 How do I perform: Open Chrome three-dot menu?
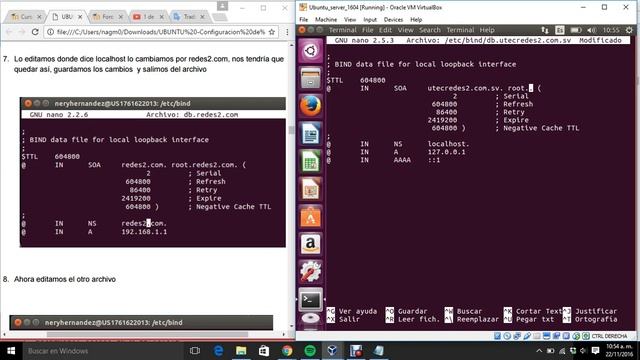[x=287, y=32]
